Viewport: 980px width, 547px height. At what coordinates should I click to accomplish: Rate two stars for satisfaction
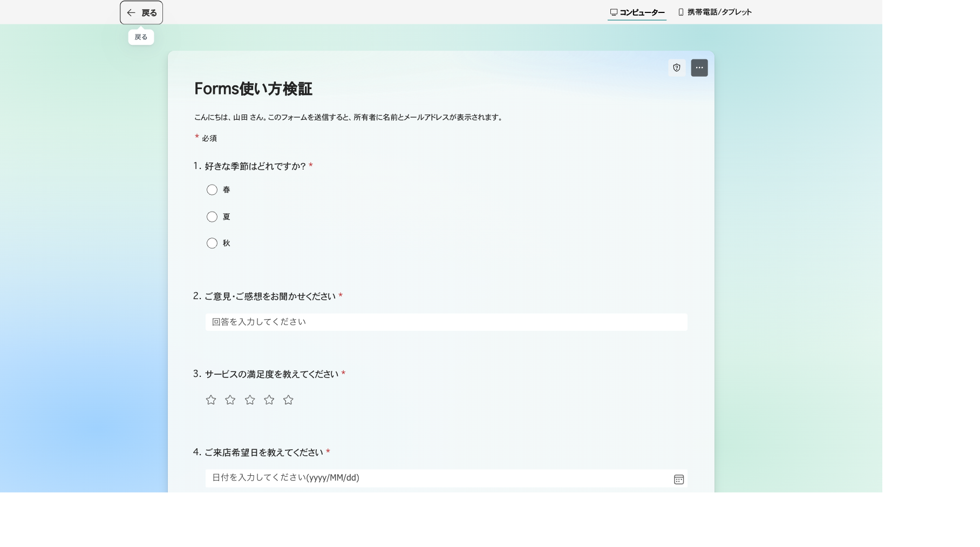pos(230,400)
